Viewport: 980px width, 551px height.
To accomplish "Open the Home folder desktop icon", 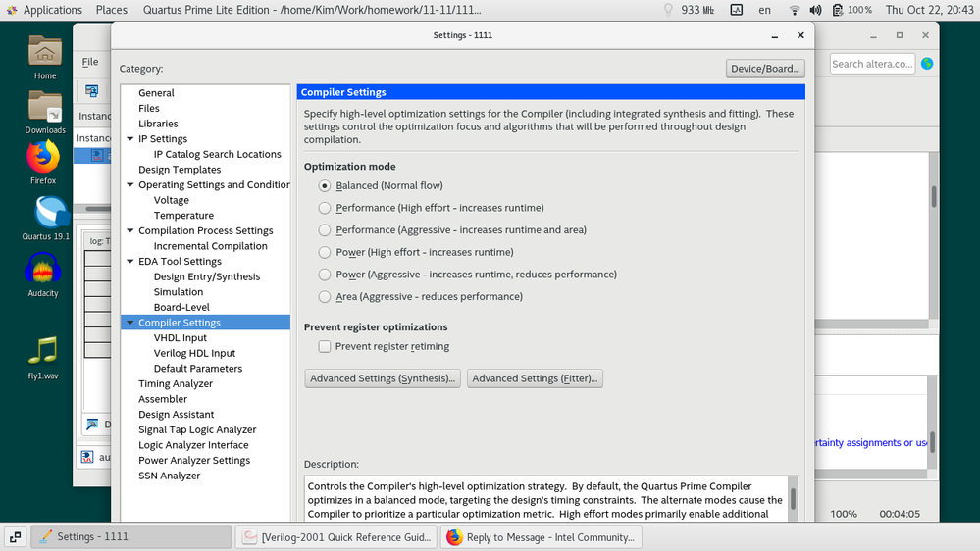I will coord(44,58).
